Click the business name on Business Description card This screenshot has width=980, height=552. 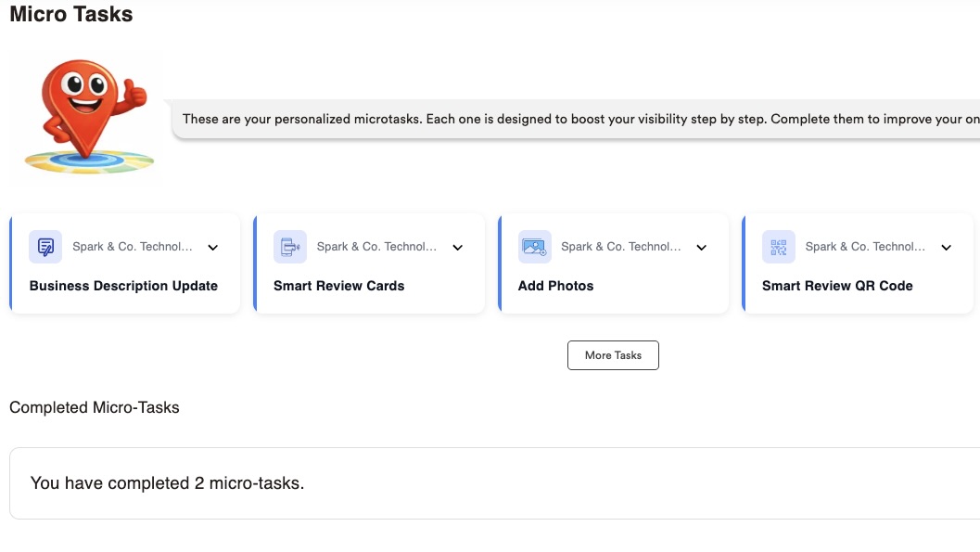[x=133, y=247]
